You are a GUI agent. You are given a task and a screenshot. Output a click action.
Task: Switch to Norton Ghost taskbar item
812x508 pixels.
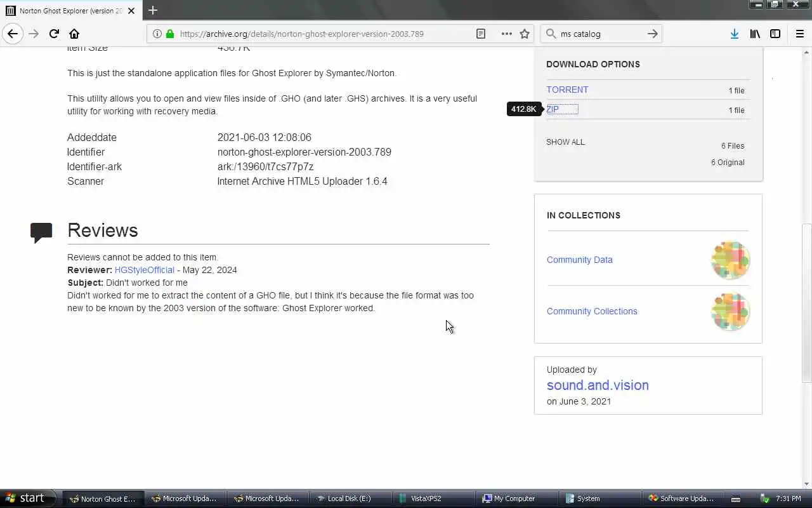tap(103, 498)
